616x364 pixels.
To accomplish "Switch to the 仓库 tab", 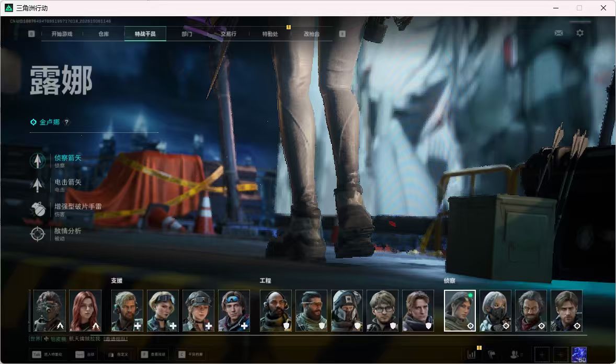I will pos(104,34).
